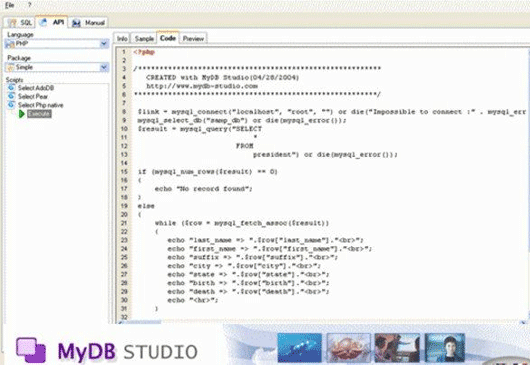This screenshot has width=530, height=365.
Task: Click the echo "<br>" line 30
Action: (193, 300)
